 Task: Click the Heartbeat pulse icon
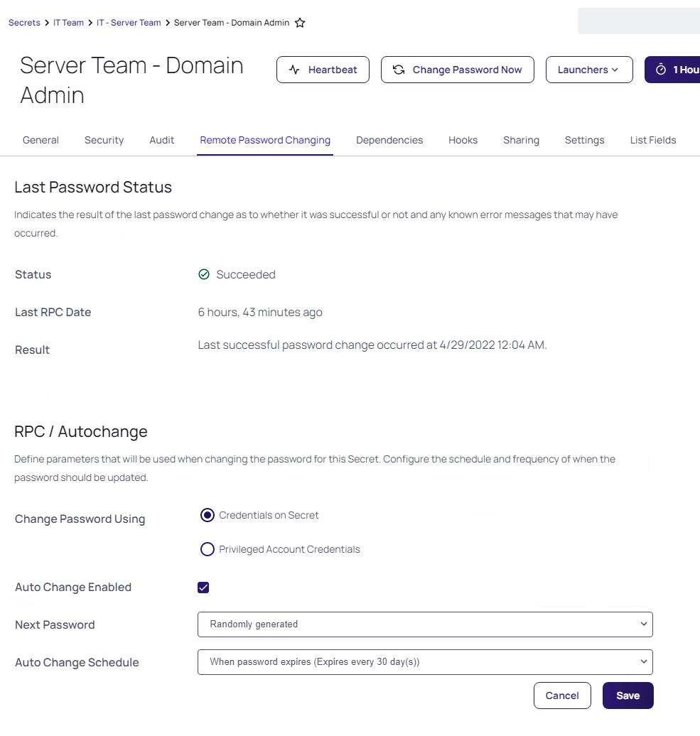coord(294,70)
